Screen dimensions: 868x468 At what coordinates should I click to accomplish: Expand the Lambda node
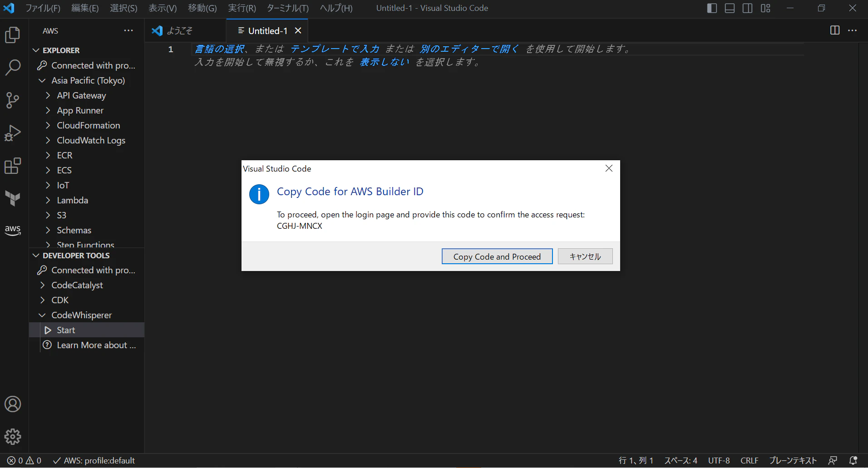(x=48, y=200)
